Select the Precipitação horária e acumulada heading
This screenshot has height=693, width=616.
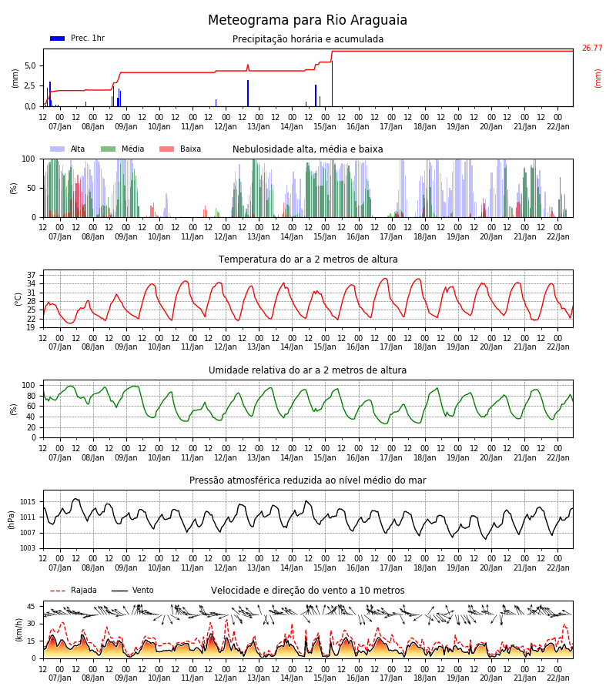(x=308, y=39)
